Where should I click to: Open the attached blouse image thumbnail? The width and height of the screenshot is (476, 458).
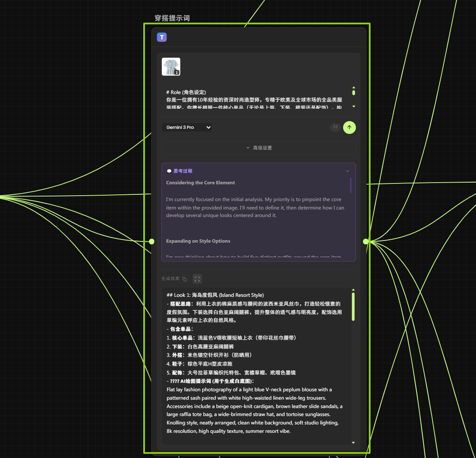171,67
